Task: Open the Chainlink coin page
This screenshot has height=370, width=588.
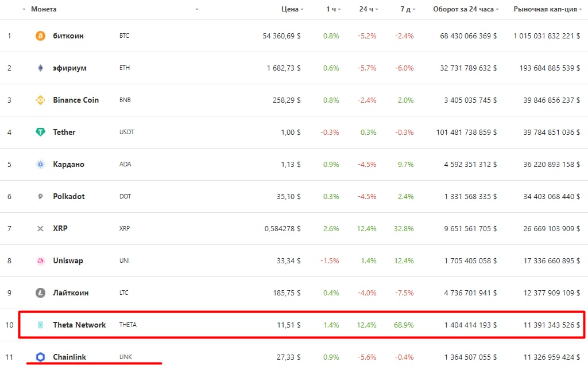Action: tap(69, 357)
